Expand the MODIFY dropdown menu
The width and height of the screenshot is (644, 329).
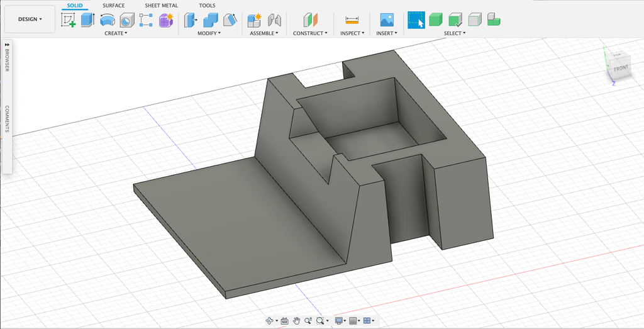click(x=209, y=33)
